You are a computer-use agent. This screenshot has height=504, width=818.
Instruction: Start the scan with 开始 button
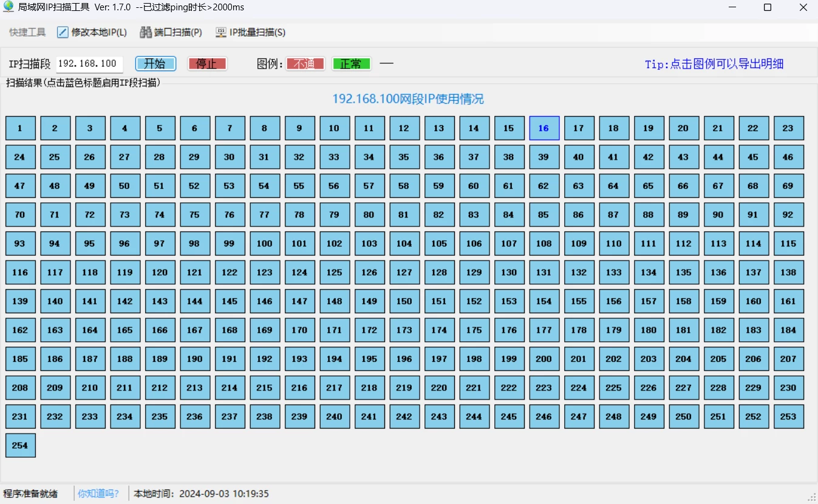tap(155, 64)
